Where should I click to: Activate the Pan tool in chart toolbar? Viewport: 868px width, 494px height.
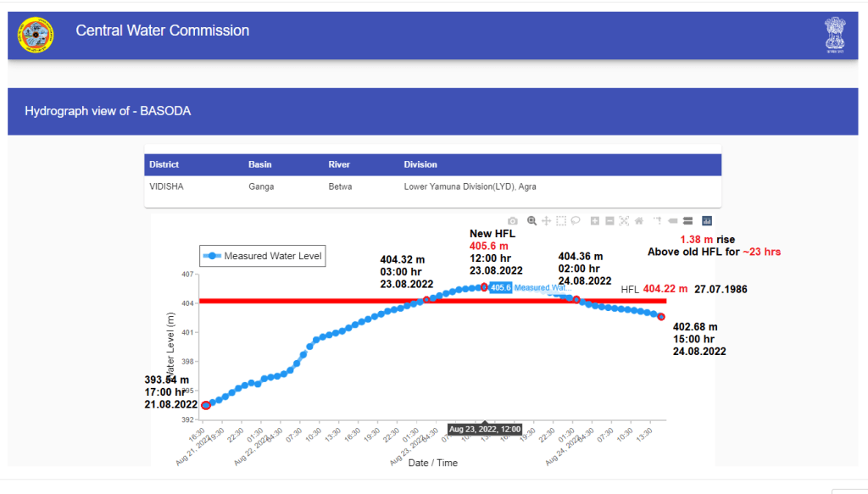click(547, 221)
